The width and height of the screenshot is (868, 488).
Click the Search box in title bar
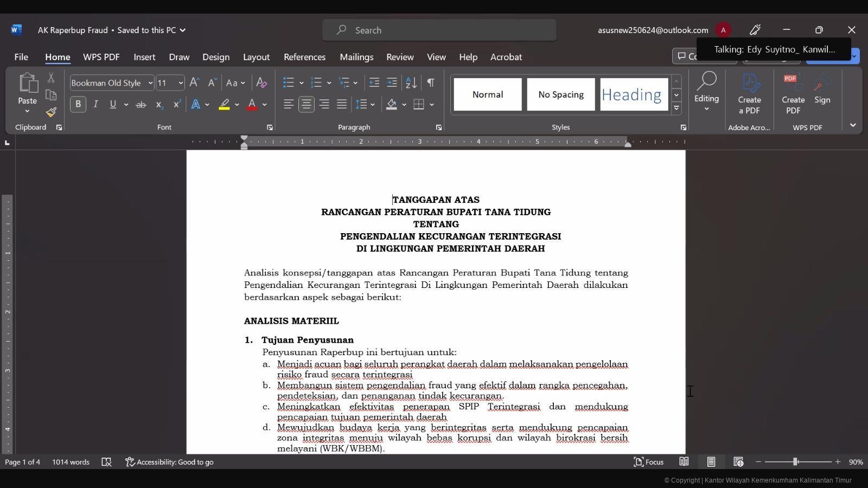(x=439, y=30)
